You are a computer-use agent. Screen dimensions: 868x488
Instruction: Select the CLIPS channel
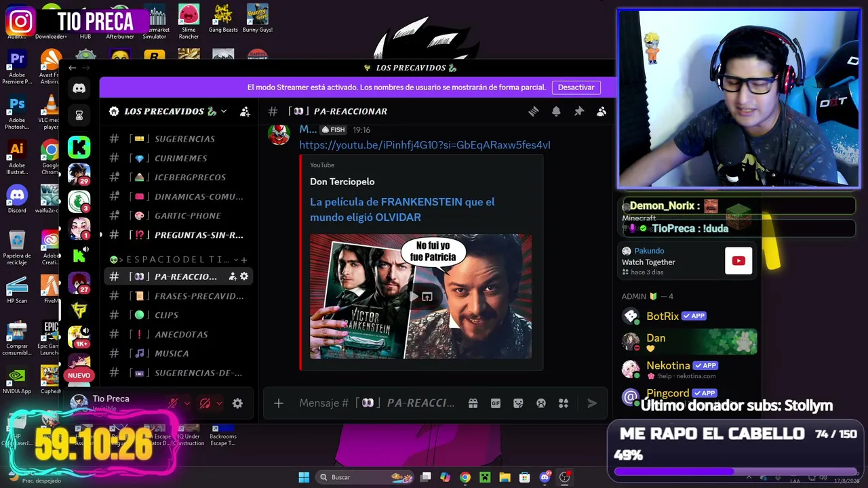179,315
